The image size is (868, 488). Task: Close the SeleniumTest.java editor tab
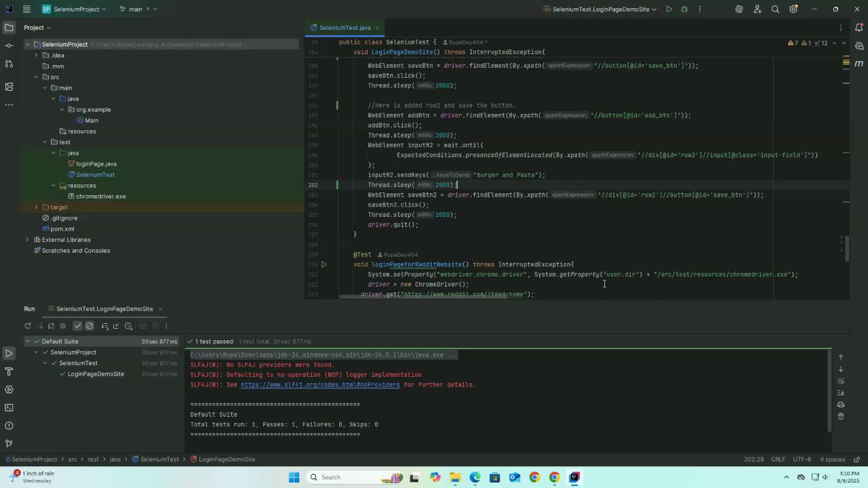378,28
